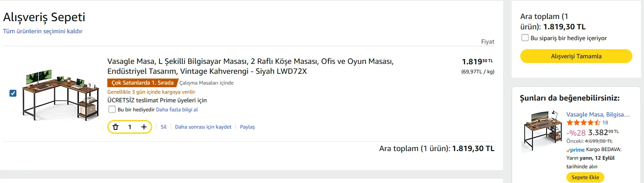Click the recommended Vasagle desk thumbnail
Screen dimensions: 644x183
pos(541,132)
